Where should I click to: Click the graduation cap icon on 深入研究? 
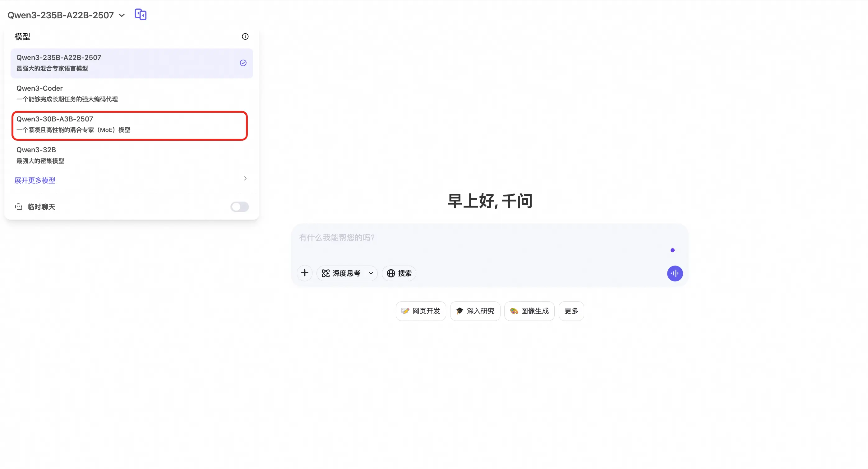(x=459, y=311)
